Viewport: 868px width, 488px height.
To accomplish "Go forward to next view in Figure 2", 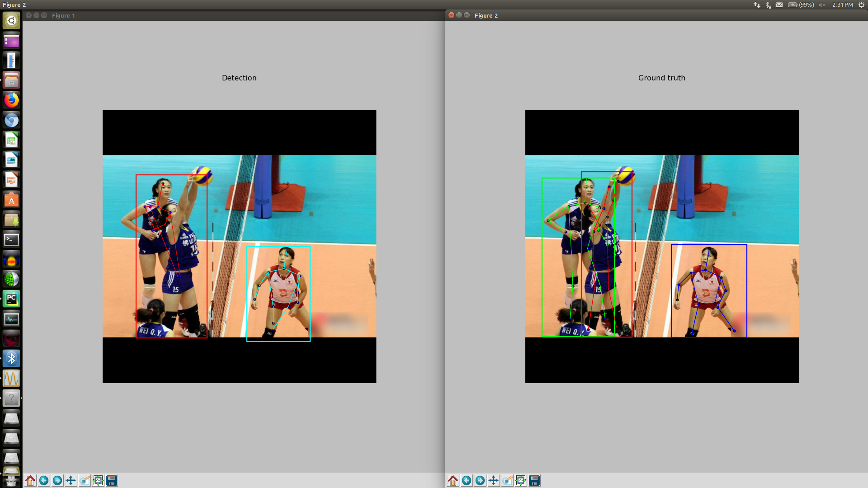I will pos(480,480).
